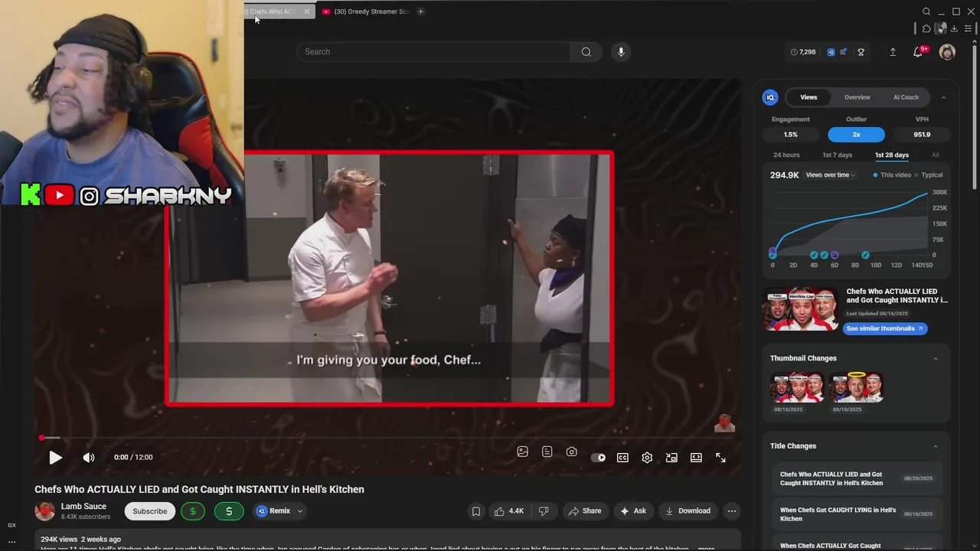Open more actions three-dot menu

pos(732,511)
